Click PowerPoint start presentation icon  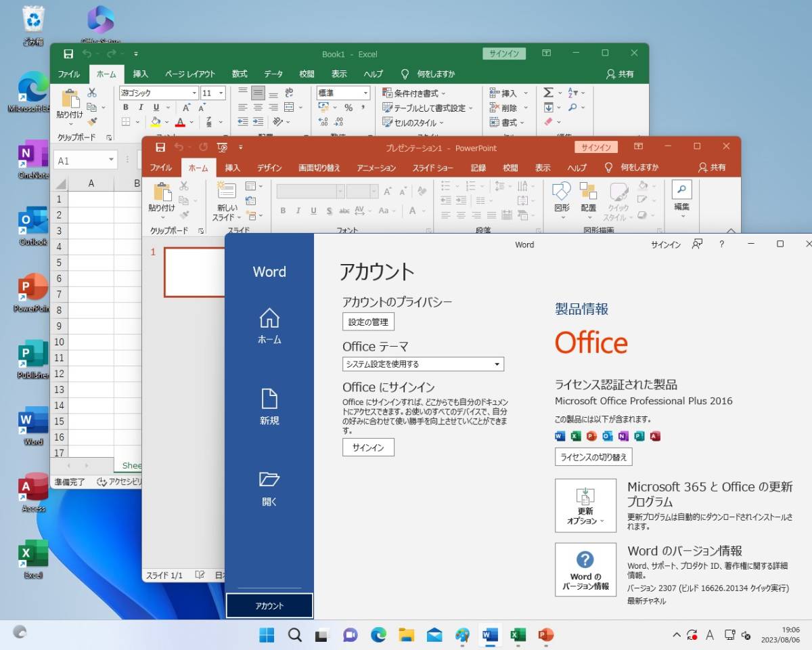pos(222,147)
